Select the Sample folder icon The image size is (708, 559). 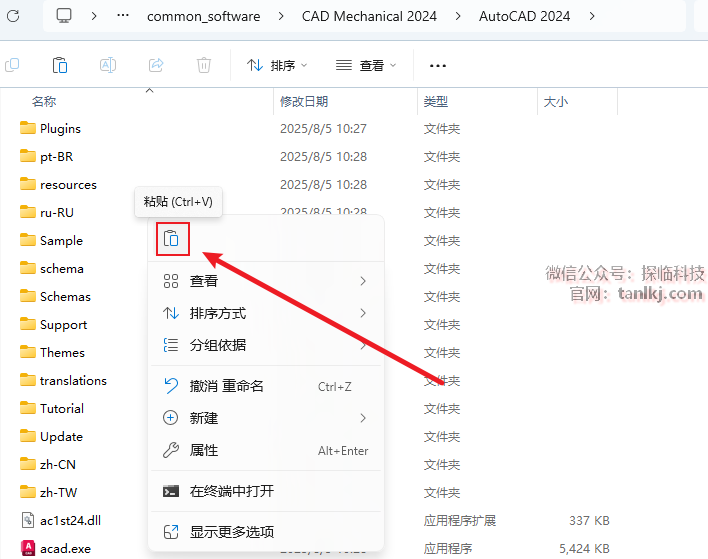click(x=28, y=240)
